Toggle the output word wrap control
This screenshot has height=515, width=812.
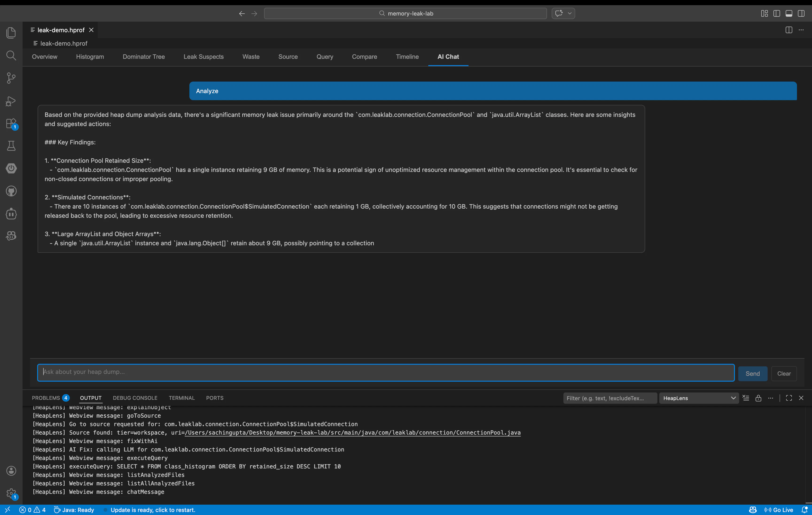point(746,398)
